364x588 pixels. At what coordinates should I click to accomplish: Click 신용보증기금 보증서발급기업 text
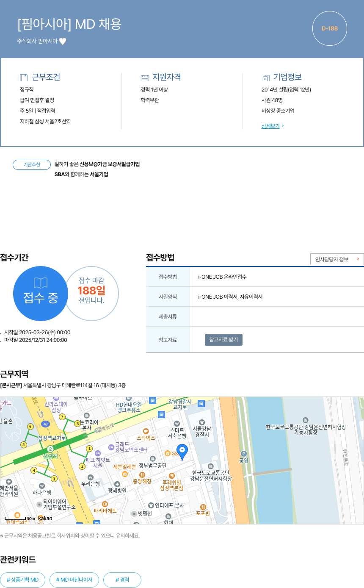pyautogui.click(x=110, y=164)
